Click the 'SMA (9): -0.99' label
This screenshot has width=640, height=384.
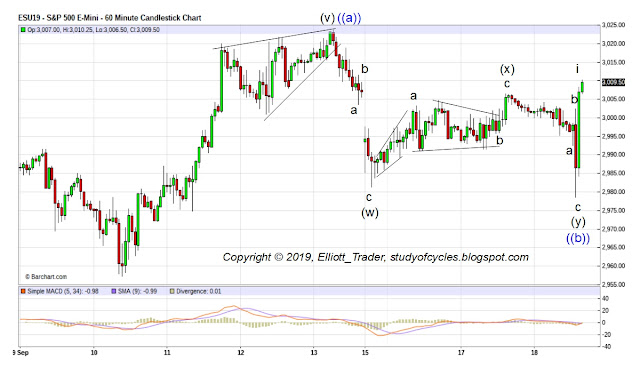(x=138, y=291)
